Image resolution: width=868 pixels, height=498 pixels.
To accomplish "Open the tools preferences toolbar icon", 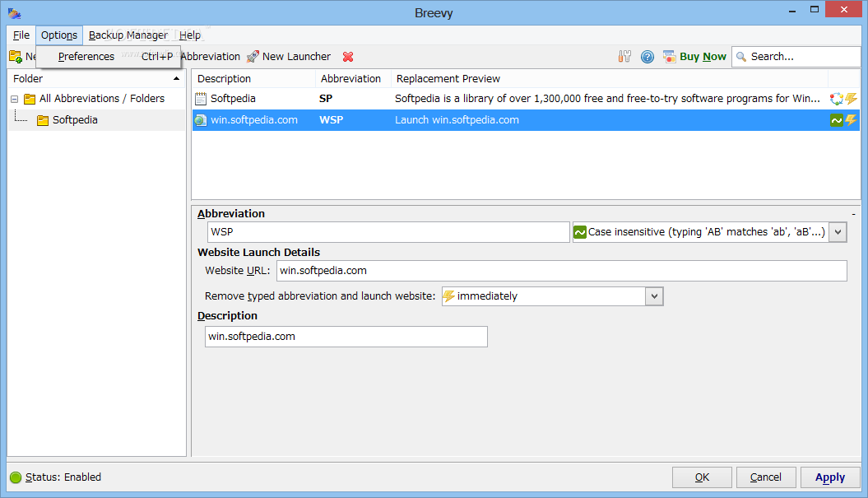I will tap(624, 57).
